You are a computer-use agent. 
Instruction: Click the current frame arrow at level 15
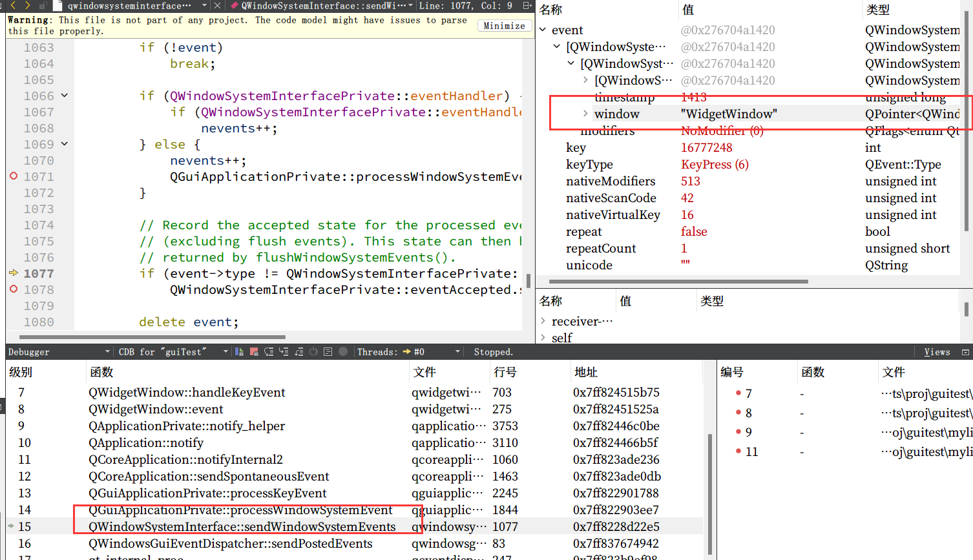[11, 526]
